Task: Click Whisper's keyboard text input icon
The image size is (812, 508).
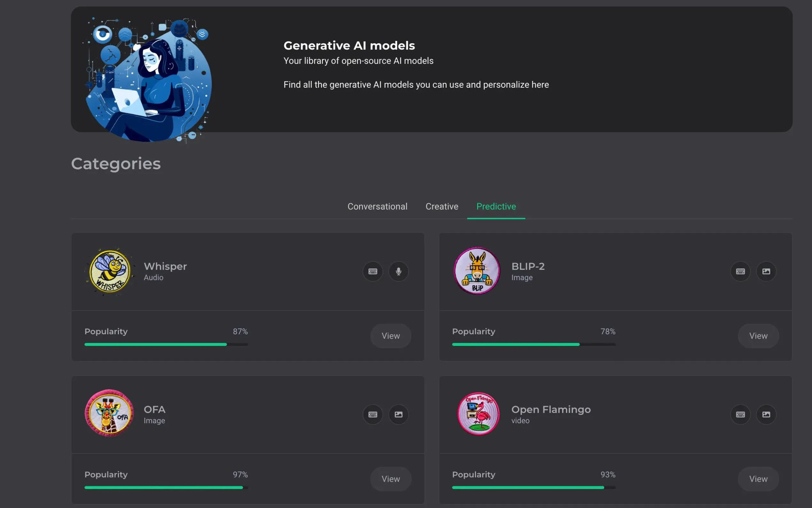Action: pos(373,271)
